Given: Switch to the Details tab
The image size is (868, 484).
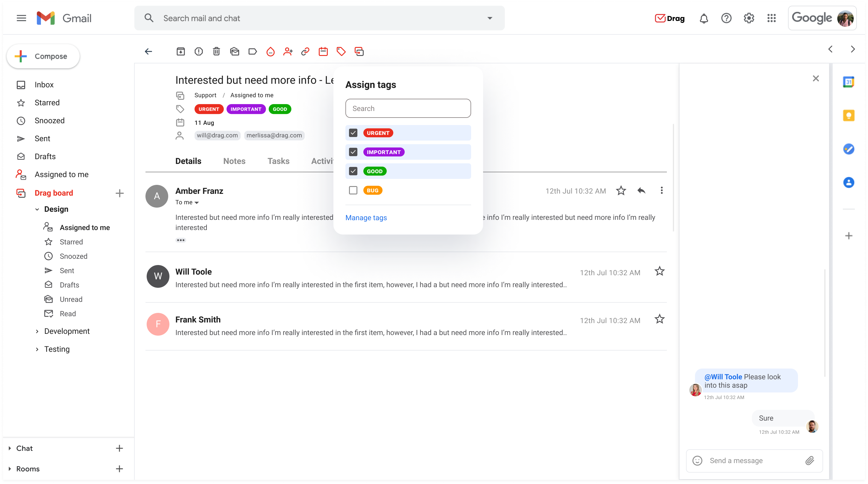Looking at the screenshot, I should tap(188, 161).
